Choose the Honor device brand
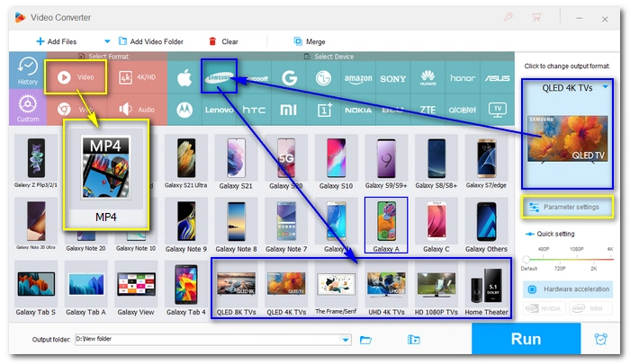Image resolution: width=630 pixels, height=364 pixels. tap(463, 78)
